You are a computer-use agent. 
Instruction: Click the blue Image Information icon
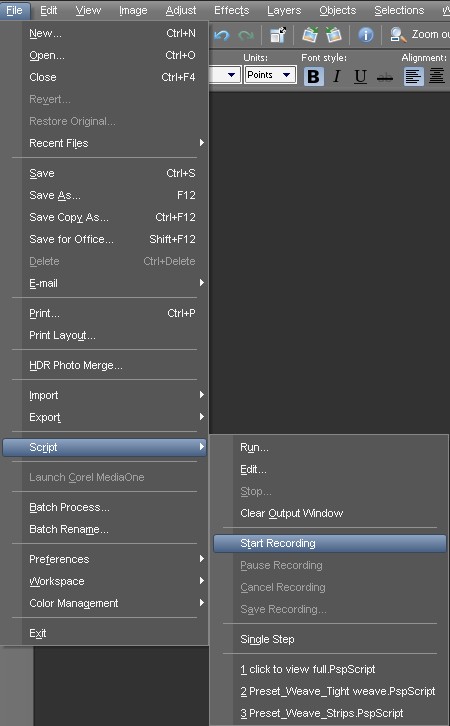click(x=365, y=35)
